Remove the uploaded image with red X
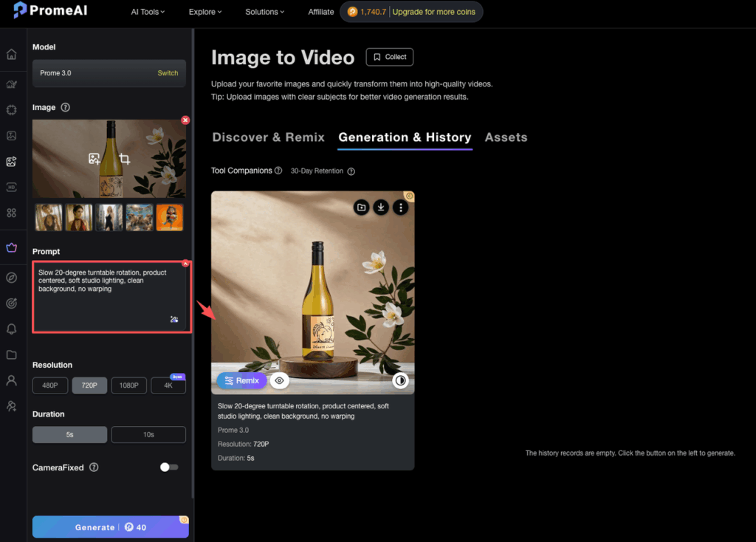Viewport: 756px width, 542px height. point(185,120)
